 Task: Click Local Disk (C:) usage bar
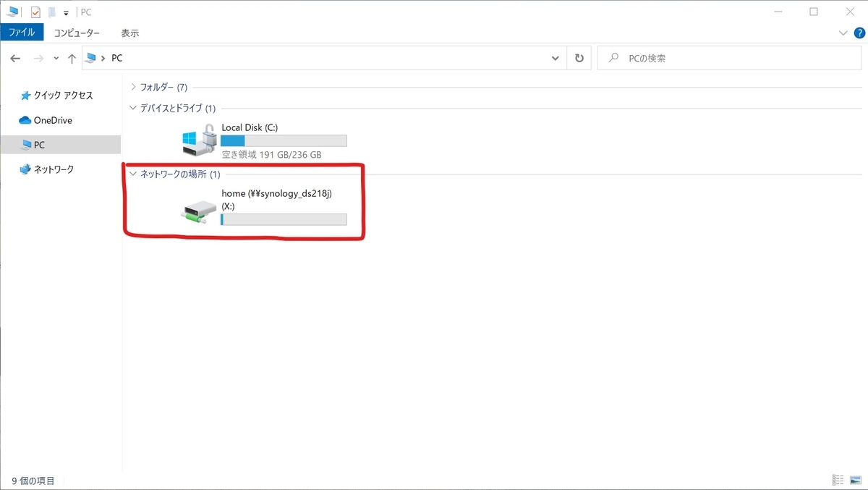coord(284,140)
